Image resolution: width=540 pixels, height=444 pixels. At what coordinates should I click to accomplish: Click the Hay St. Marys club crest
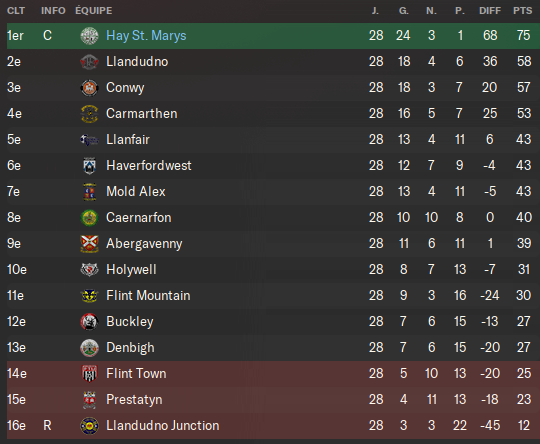(x=89, y=36)
